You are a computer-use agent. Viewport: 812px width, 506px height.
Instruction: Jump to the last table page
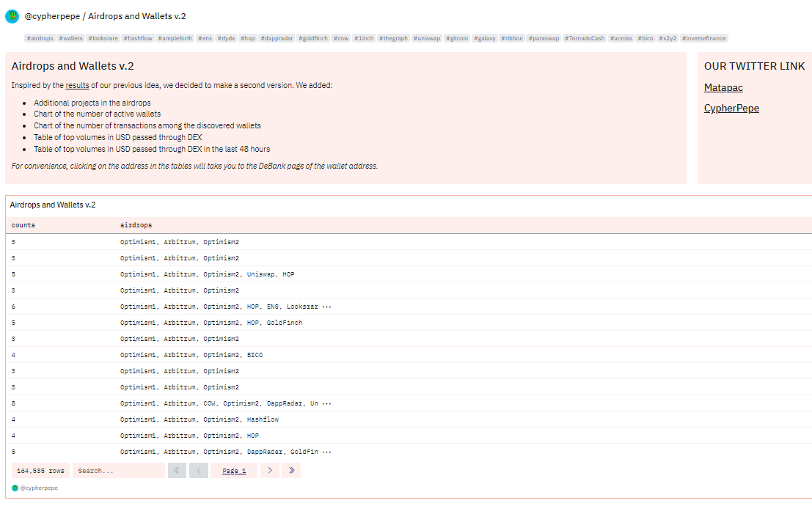pos(291,471)
